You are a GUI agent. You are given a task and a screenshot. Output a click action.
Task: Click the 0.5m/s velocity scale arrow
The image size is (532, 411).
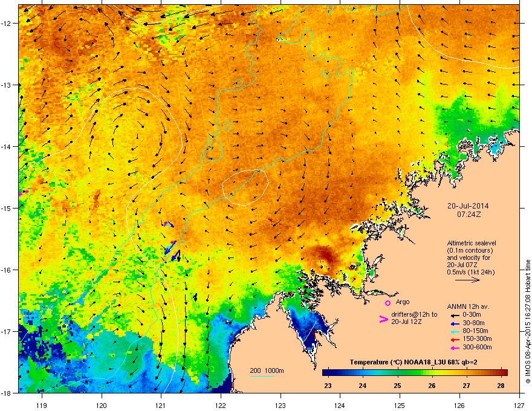[x=467, y=280]
